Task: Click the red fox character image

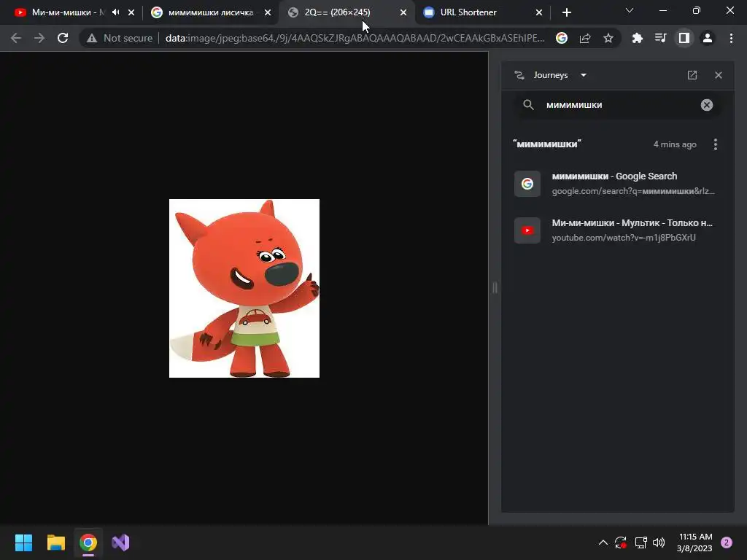Action: 244,288
